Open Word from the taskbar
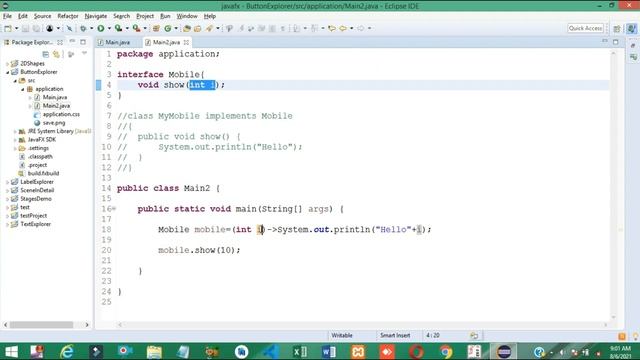This screenshot has width=640, height=360. (329, 351)
